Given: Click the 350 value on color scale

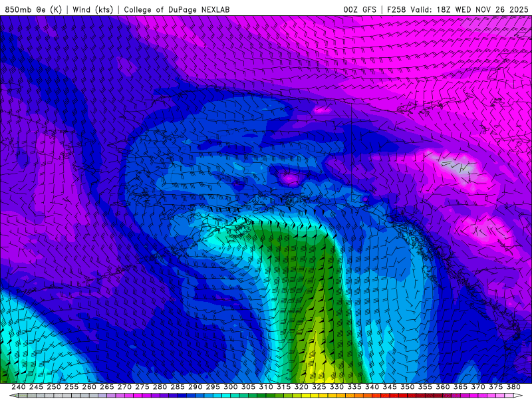Looking at the screenshot, I should (407, 387).
